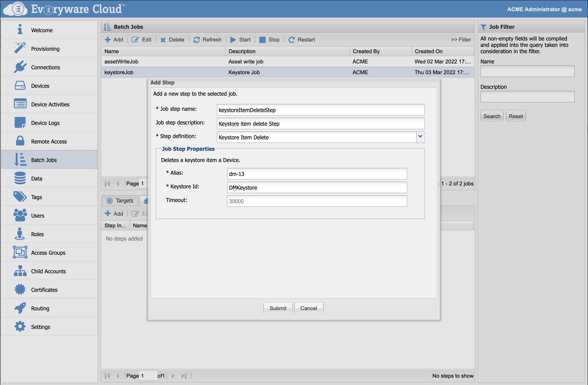This screenshot has width=588, height=385.
Task: Go to first page of steps
Action: [107, 375]
